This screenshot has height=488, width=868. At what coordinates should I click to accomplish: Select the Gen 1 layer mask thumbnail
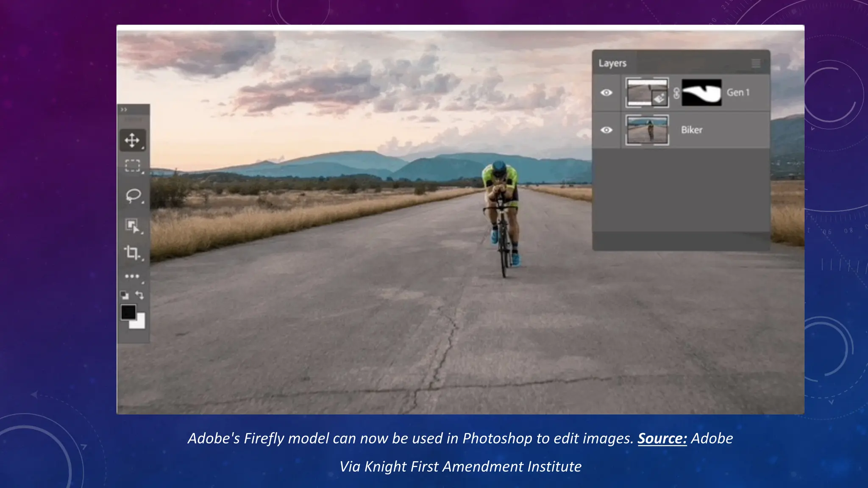[x=701, y=92]
